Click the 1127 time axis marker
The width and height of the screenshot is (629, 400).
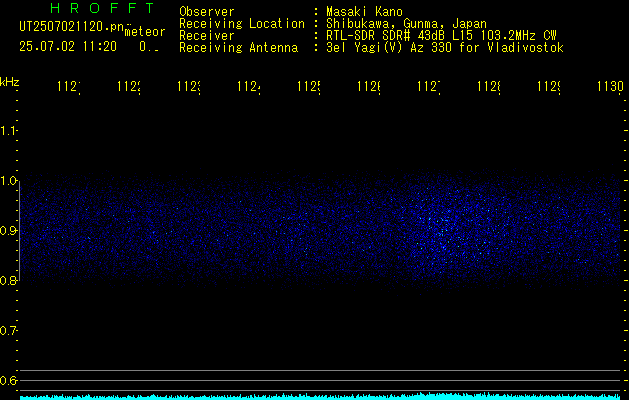pos(429,86)
